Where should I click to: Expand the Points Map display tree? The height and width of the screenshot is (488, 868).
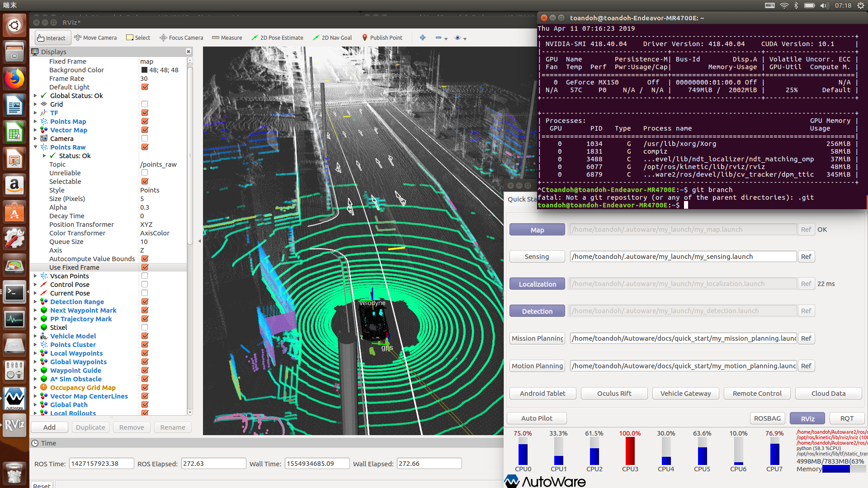click(35, 122)
